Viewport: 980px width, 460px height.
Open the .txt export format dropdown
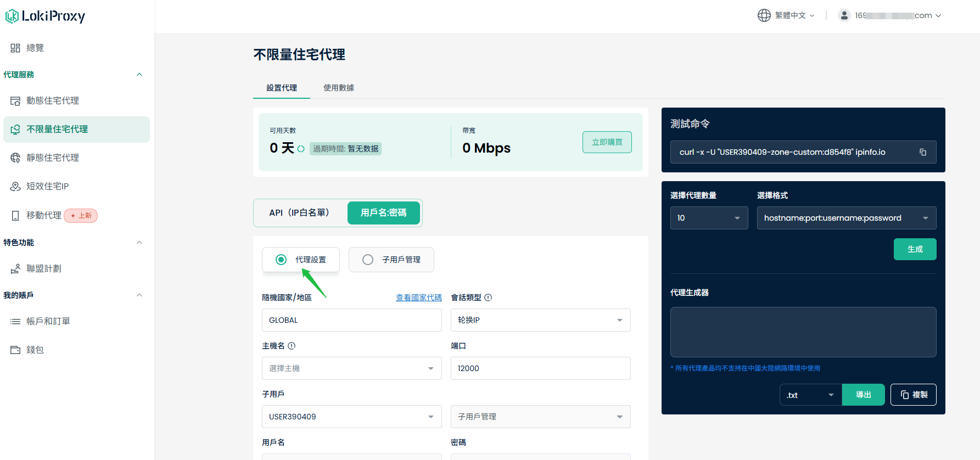[x=811, y=395]
